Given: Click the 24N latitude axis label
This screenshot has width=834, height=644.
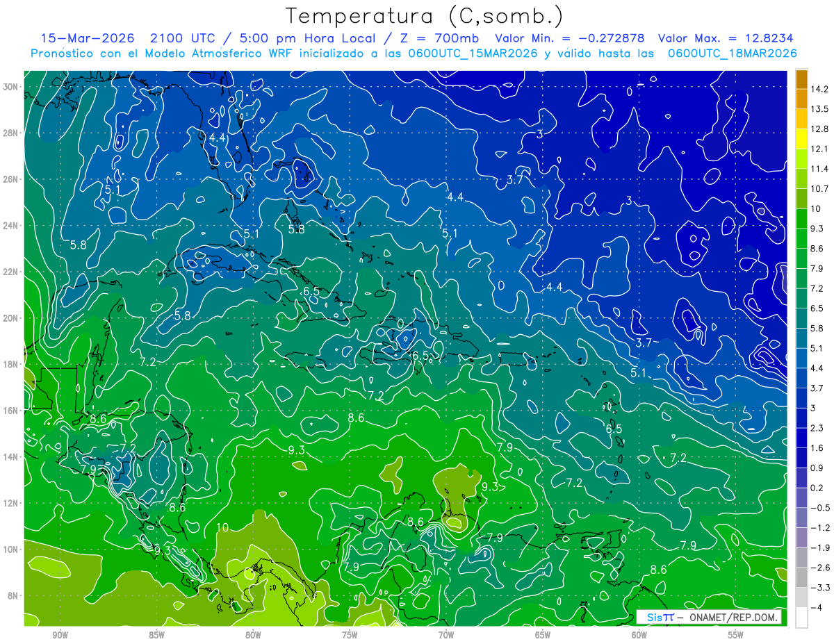Looking at the screenshot, I should [11, 226].
